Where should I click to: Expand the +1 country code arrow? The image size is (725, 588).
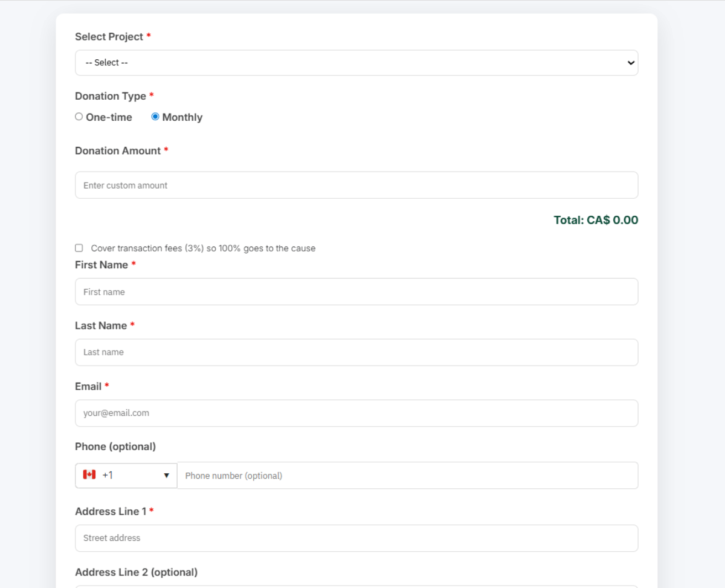(x=166, y=476)
